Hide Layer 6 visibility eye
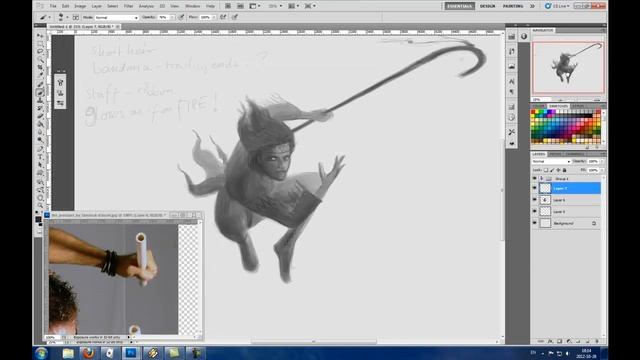640x360 pixels. tap(535, 200)
